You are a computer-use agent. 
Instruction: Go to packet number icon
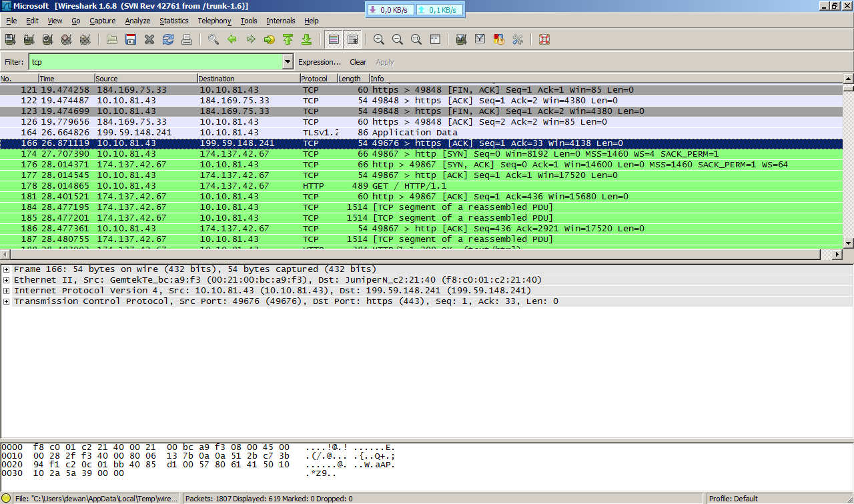[270, 39]
